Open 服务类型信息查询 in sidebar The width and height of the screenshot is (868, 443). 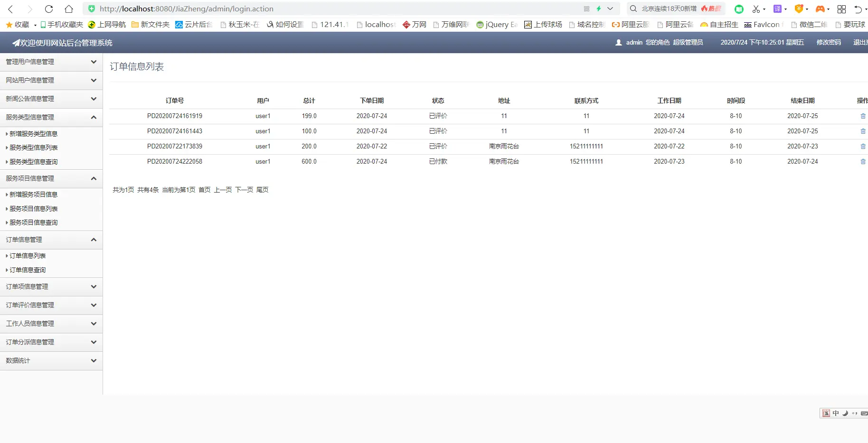tap(33, 162)
